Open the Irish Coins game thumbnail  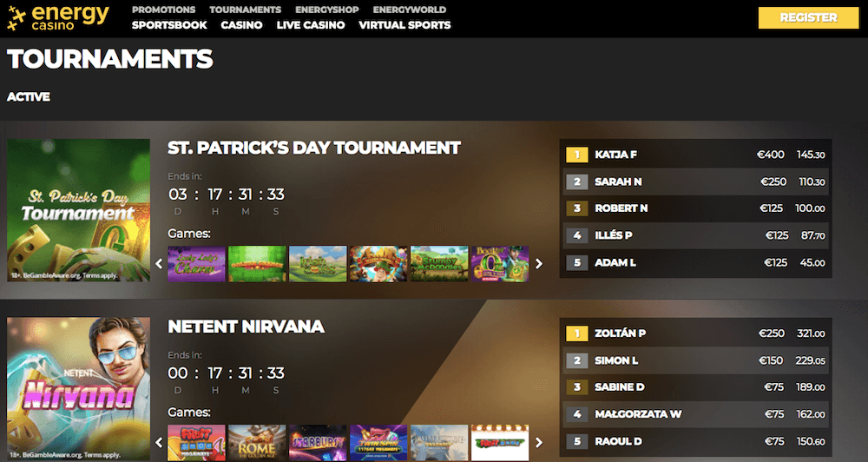tap(318, 264)
